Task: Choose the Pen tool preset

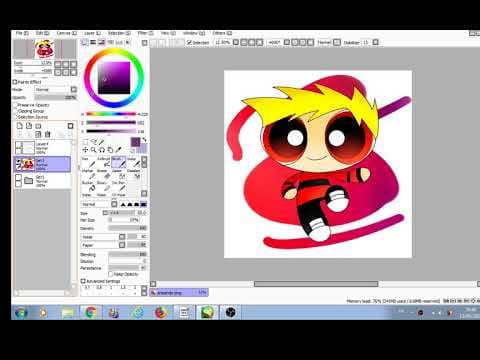Action: coord(89,162)
